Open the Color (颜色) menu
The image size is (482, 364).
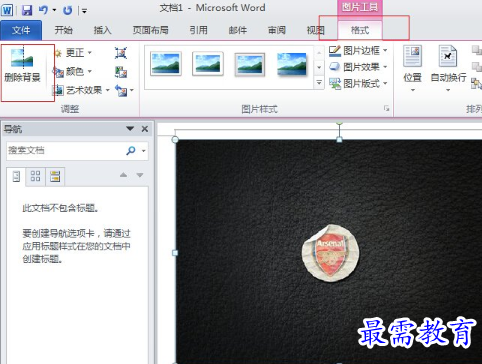(x=73, y=71)
